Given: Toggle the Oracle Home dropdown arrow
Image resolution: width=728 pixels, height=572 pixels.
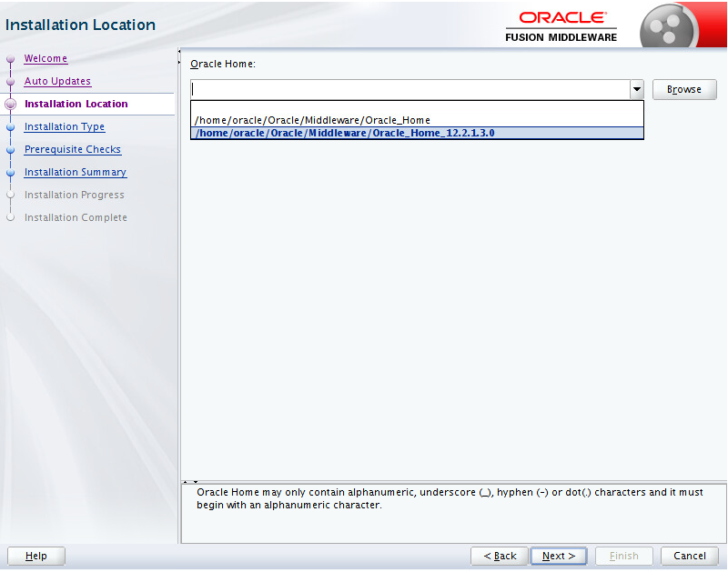Looking at the screenshot, I should tap(636, 89).
